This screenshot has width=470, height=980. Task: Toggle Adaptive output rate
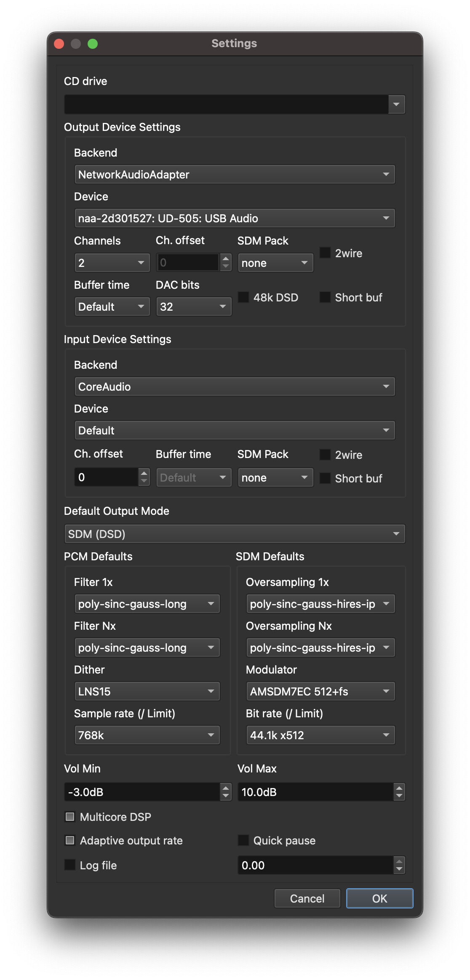[x=70, y=840]
